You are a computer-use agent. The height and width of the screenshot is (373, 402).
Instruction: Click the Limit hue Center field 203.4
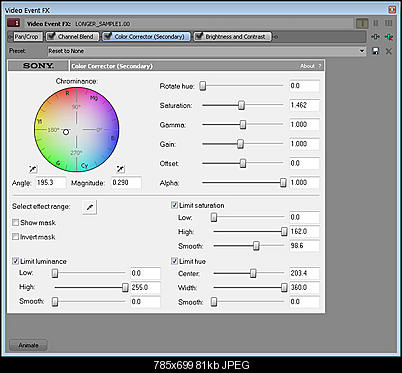click(x=304, y=273)
